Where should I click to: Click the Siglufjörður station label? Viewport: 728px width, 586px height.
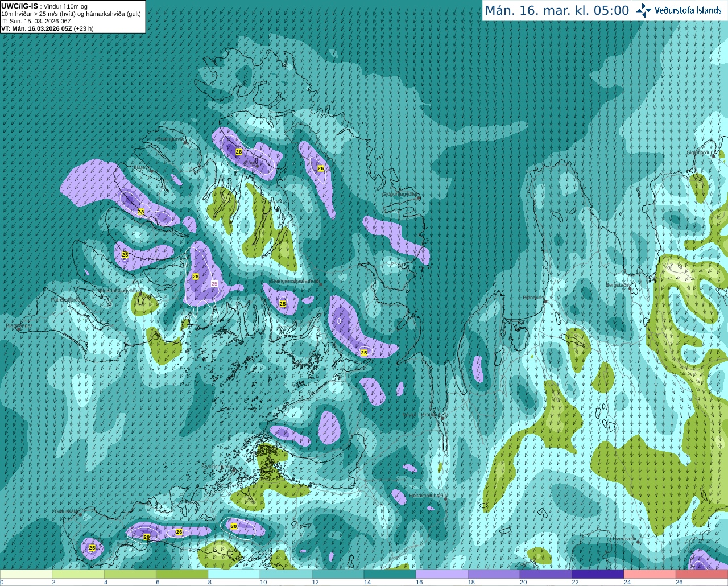[x=699, y=152]
